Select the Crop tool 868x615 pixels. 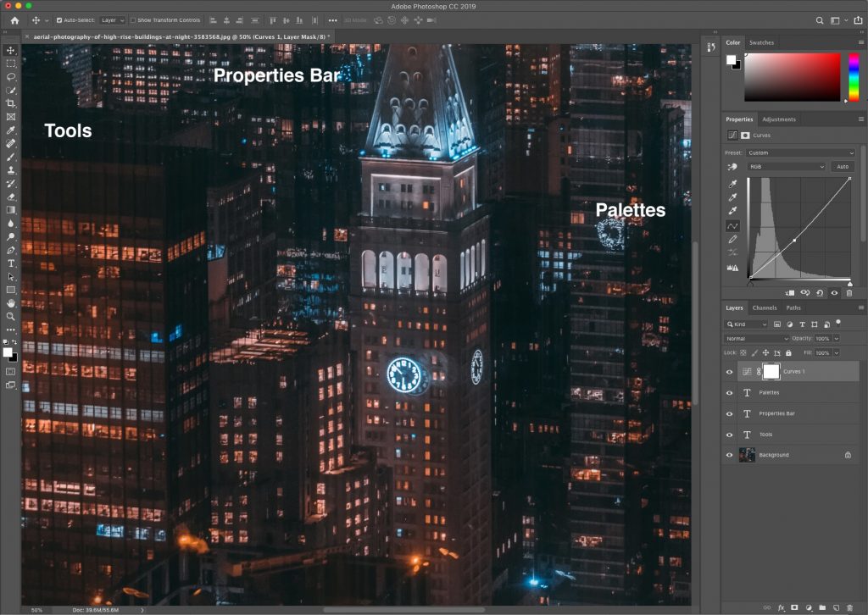10,103
